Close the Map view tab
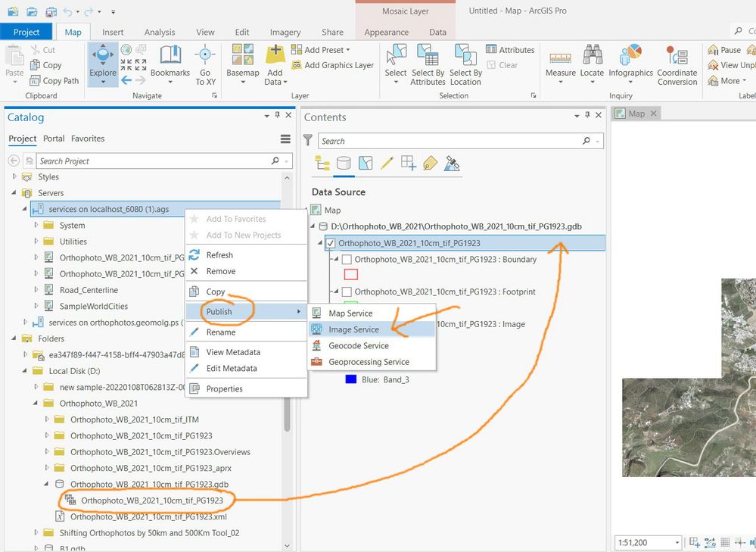This screenshot has width=756, height=552. pos(653,114)
